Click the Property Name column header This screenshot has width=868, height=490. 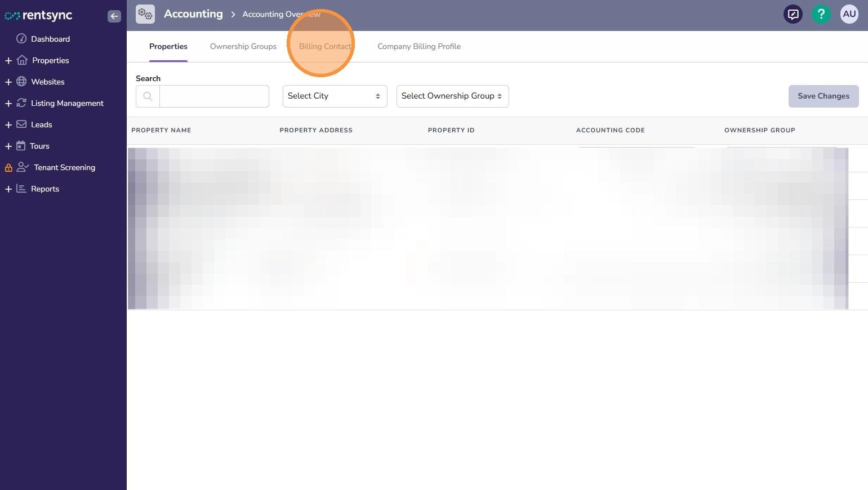click(161, 130)
